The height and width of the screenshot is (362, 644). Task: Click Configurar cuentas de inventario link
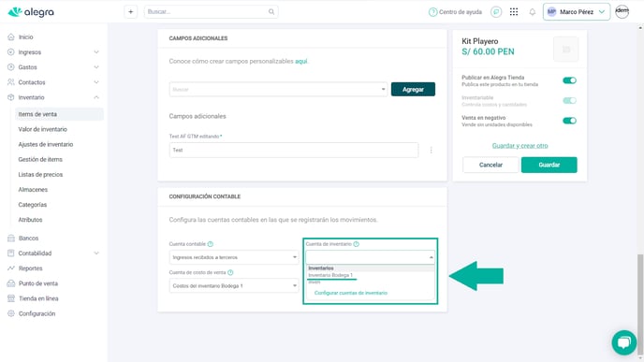pyautogui.click(x=351, y=293)
